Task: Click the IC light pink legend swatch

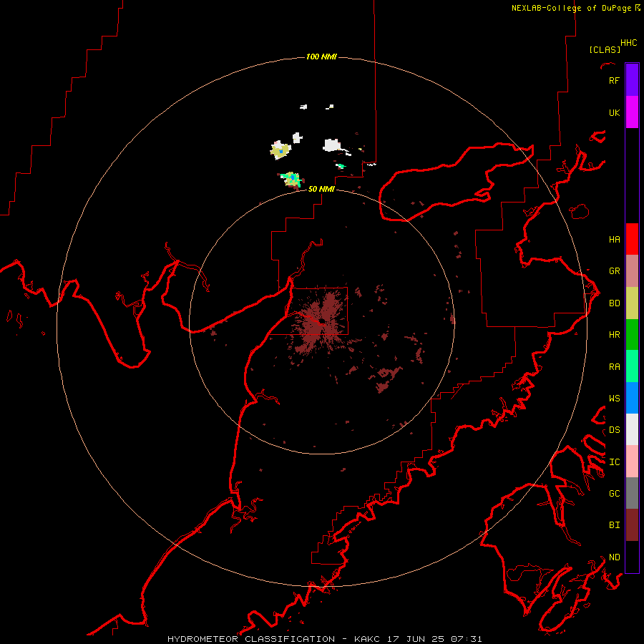Action: tap(632, 462)
